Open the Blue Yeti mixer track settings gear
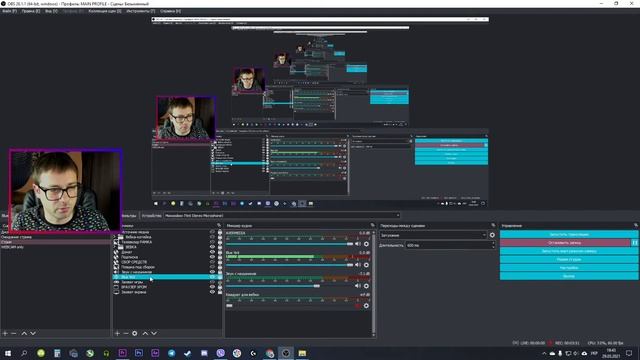This screenshot has height=360, width=640. [x=366, y=265]
